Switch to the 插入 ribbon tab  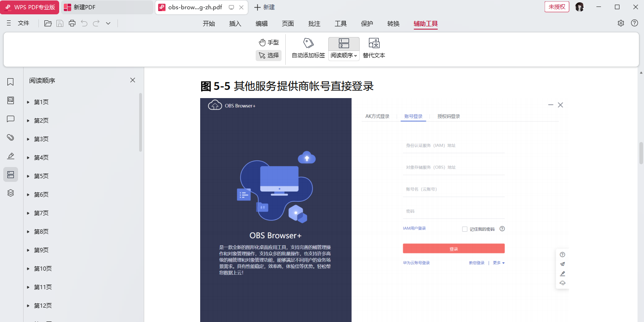point(235,24)
